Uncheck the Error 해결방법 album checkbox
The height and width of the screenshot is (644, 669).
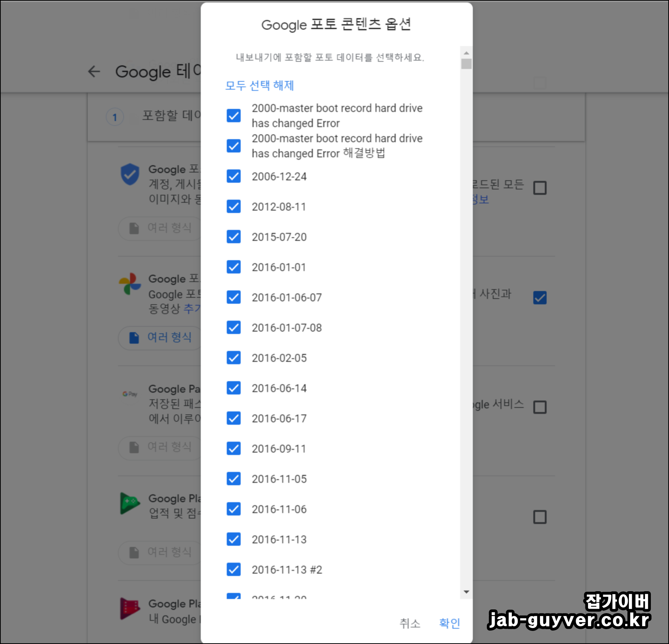click(234, 146)
